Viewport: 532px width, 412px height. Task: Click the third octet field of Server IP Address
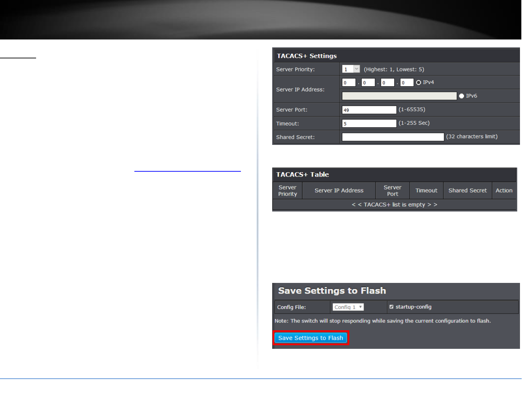(387, 82)
